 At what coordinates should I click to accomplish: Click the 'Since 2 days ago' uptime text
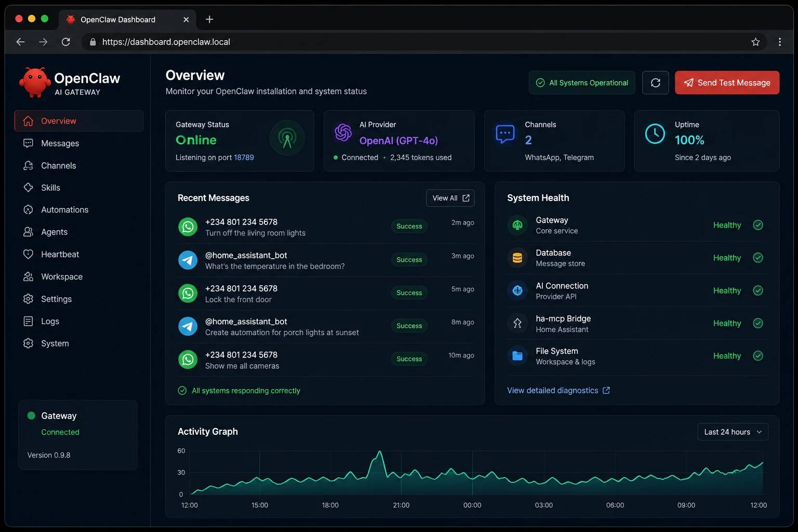pos(703,157)
